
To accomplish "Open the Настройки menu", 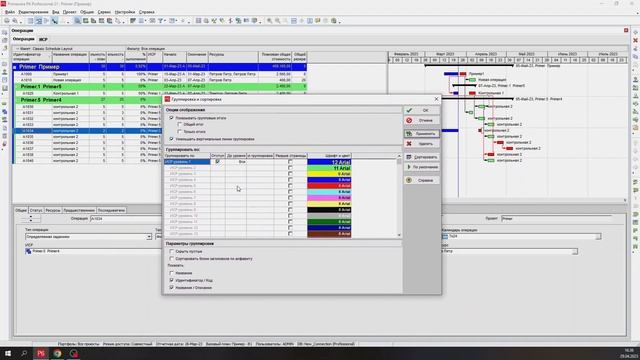I will (x=125, y=12).
